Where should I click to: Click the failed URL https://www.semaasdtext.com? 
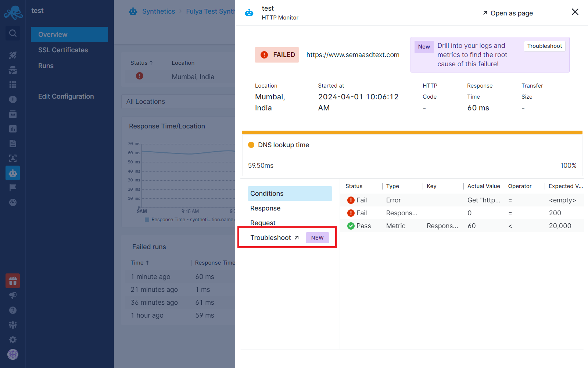tap(353, 55)
